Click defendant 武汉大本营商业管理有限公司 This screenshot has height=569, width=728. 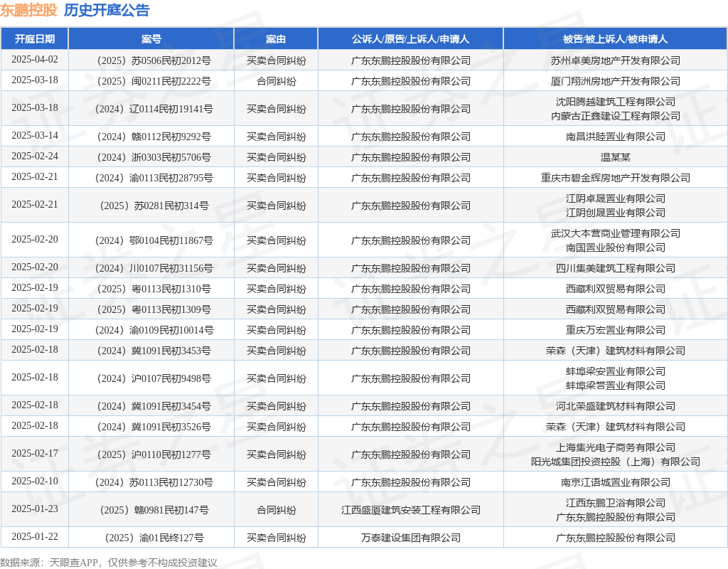(615, 233)
